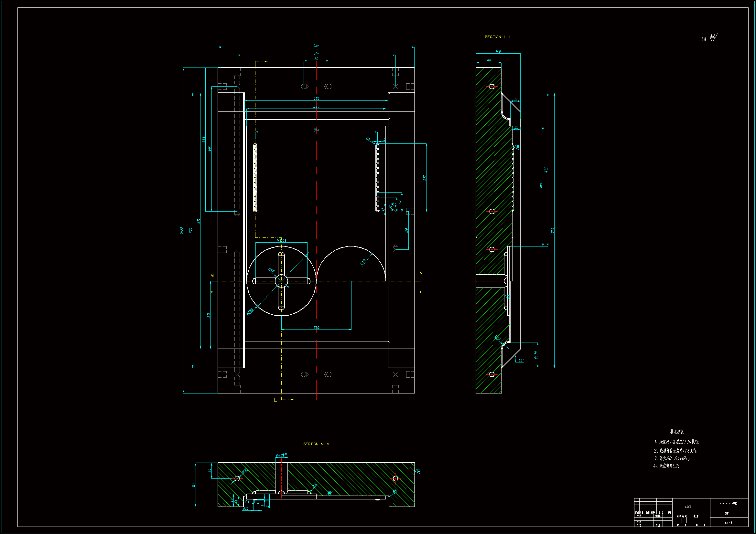Click the 40CR material cell in title block
The image size is (756, 534).
688,507
